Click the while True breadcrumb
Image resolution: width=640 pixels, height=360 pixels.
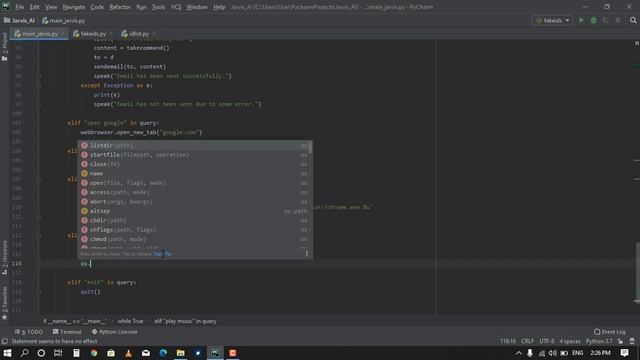(130, 321)
